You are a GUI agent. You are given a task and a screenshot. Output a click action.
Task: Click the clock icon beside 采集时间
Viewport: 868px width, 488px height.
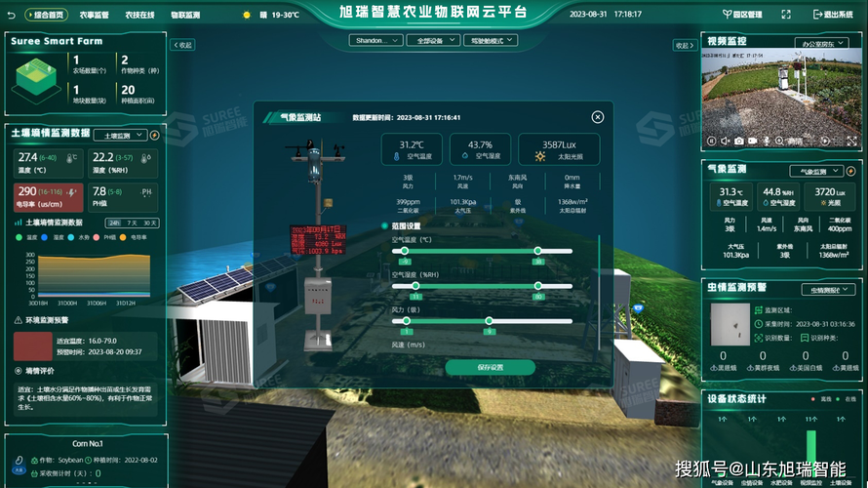759,324
